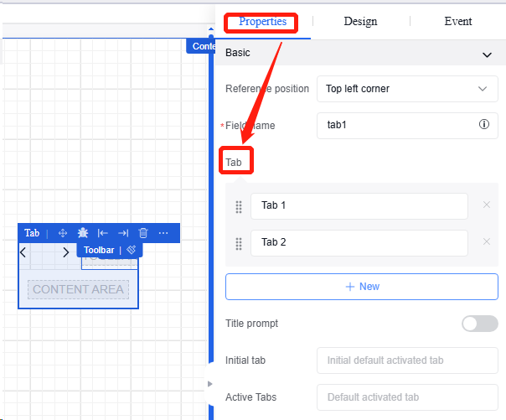Click the New button to add a tab

point(362,287)
